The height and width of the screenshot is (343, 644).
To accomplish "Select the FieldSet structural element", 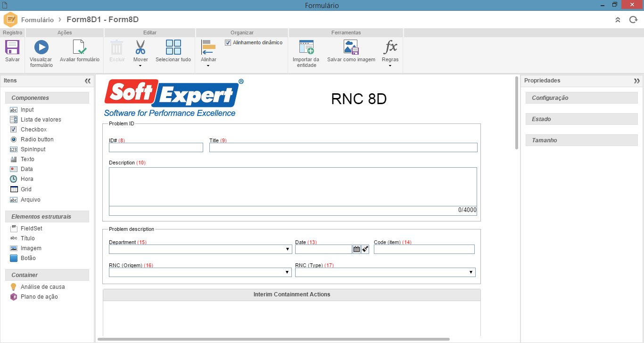I will point(26,229).
